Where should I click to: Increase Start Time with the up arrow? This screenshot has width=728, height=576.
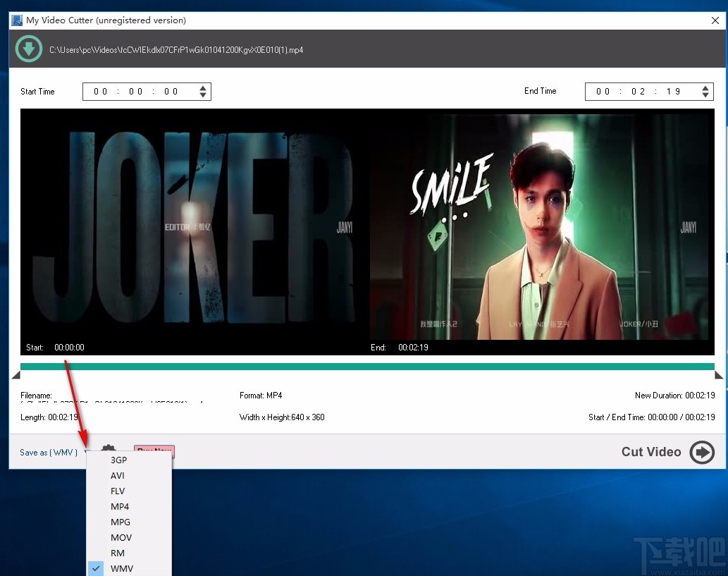203,88
